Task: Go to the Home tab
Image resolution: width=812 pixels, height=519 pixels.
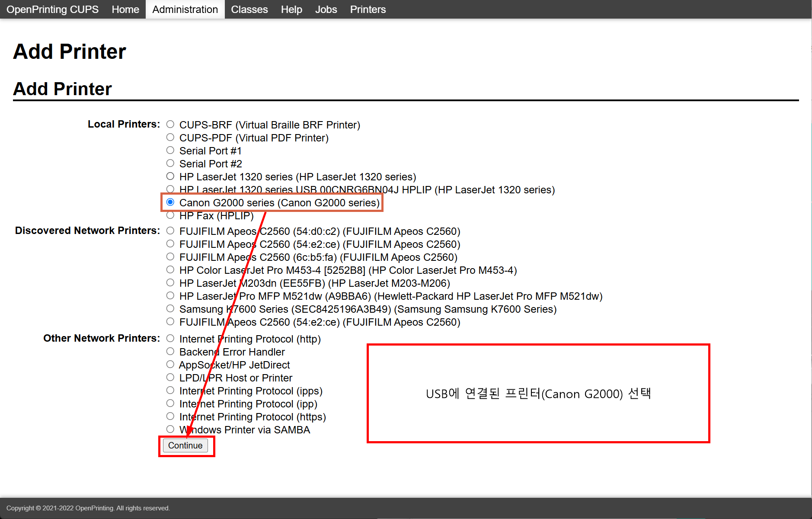Action: (x=125, y=10)
